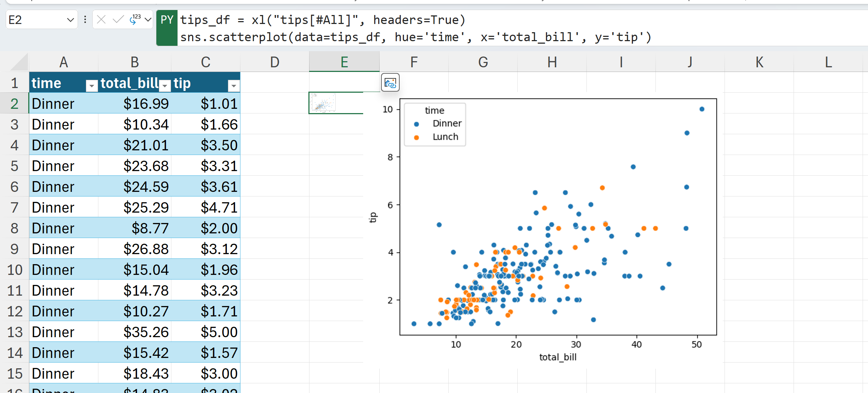Click the Cancel (X) formula icon

101,20
